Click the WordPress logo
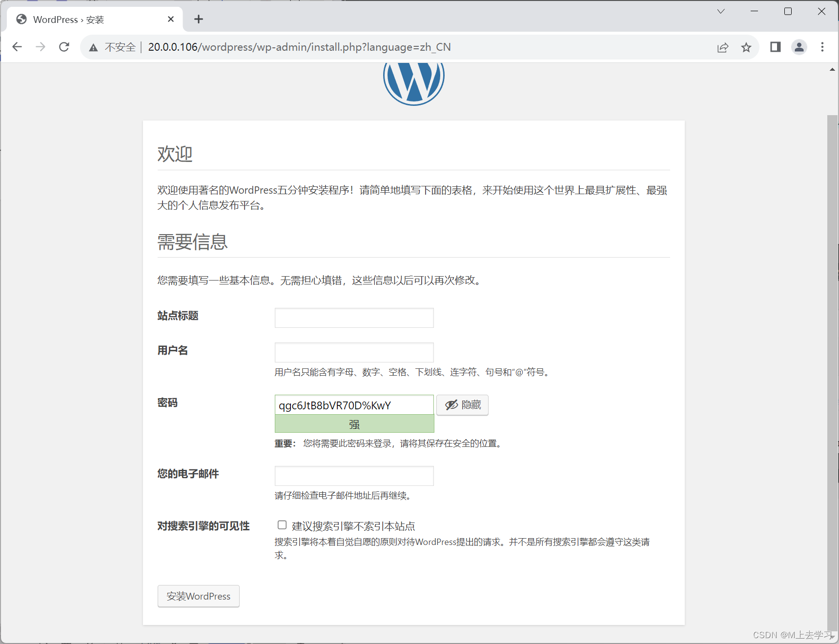The image size is (839, 644). (x=414, y=84)
